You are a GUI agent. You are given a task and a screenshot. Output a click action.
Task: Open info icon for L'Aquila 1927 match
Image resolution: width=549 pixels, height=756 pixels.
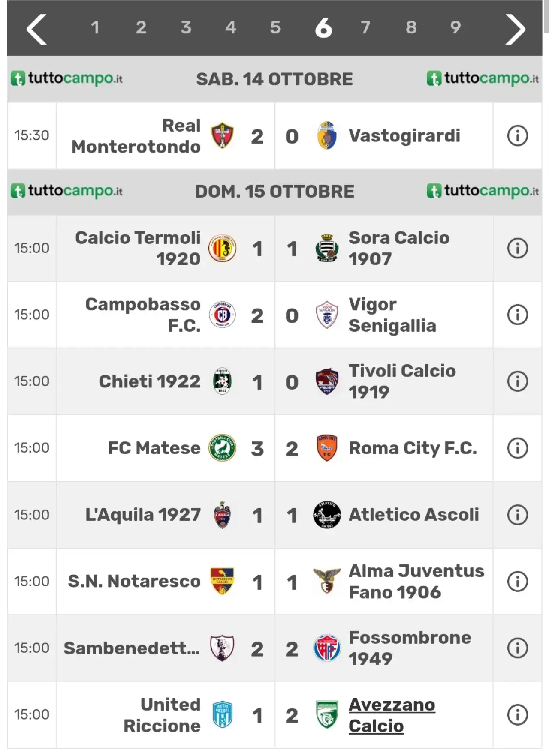(517, 515)
